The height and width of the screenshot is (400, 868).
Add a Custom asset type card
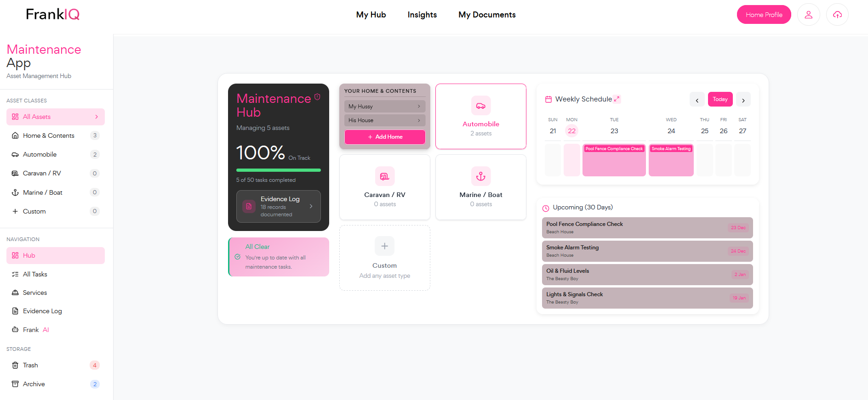(x=384, y=257)
